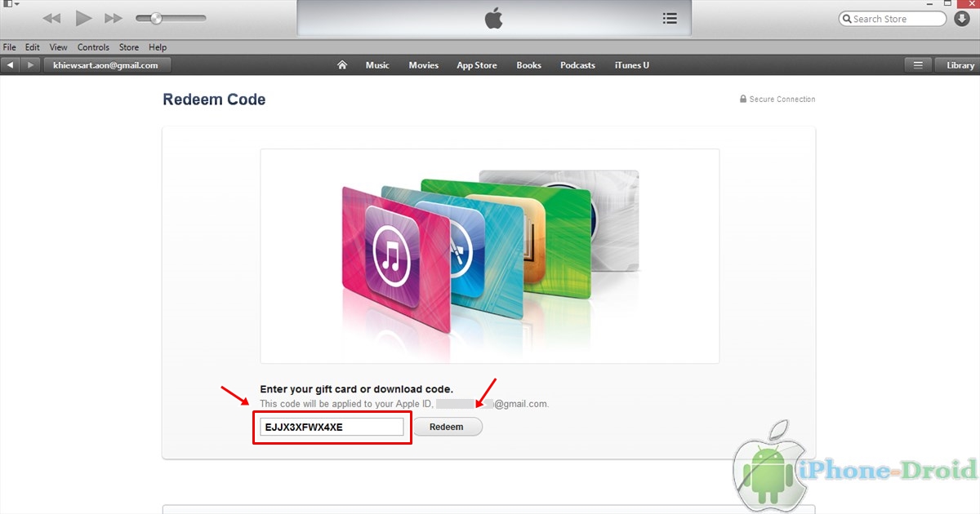Open the Downloads arrow icon
980x514 pixels.
click(961, 19)
